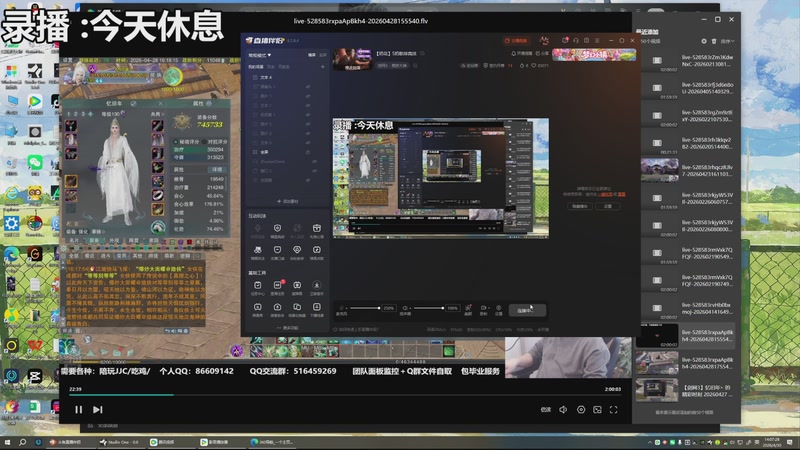Switch to the 360导航 browser taskbar item
The height and width of the screenshot is (450, 800).
271,442
